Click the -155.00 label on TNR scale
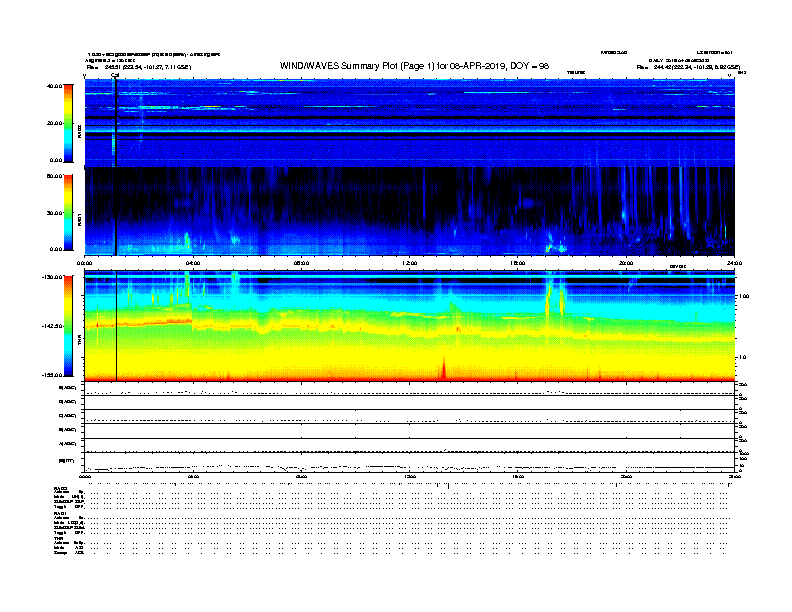Image resolution: width=792 pixels, height=612 pixels. coord(52,375)
